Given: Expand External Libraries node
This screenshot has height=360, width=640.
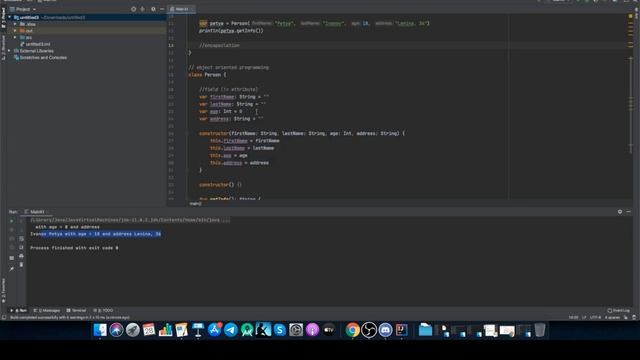Looking at the screenshot, I should coord(9,51).
